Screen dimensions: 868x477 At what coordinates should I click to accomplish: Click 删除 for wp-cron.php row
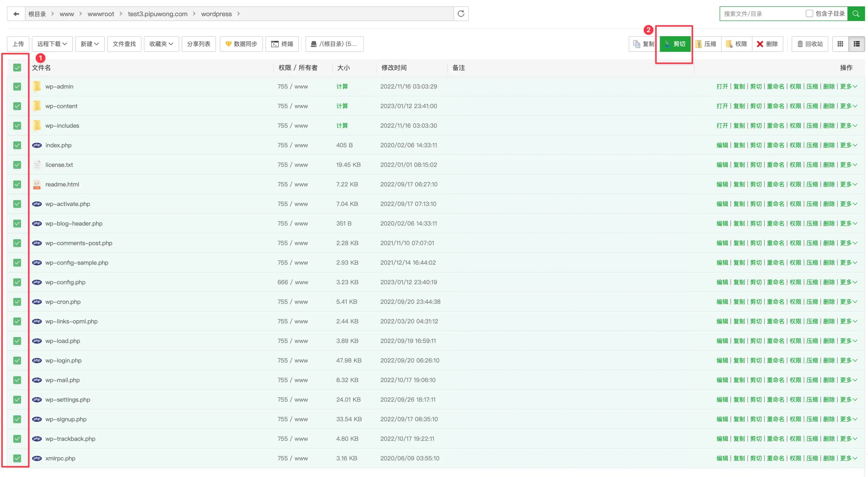point(829,302)
